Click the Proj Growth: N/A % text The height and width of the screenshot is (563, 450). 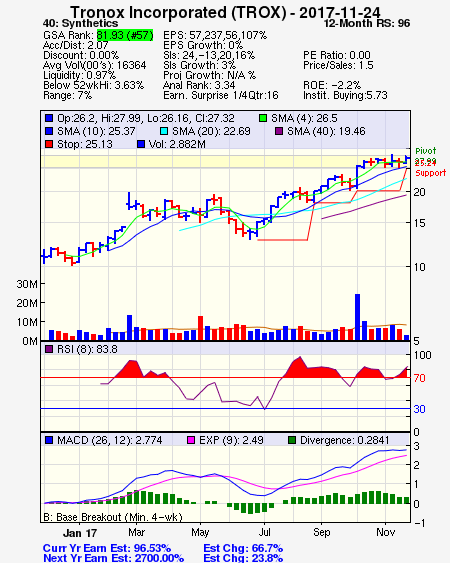pyautogui.click(x=209, y=75)
